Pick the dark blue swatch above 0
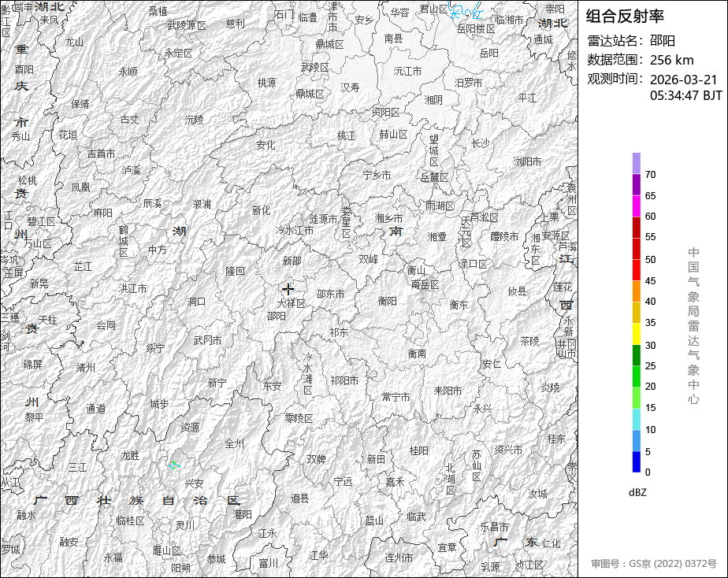The width and height of the screenshot is (728, 578). [637, 462]
